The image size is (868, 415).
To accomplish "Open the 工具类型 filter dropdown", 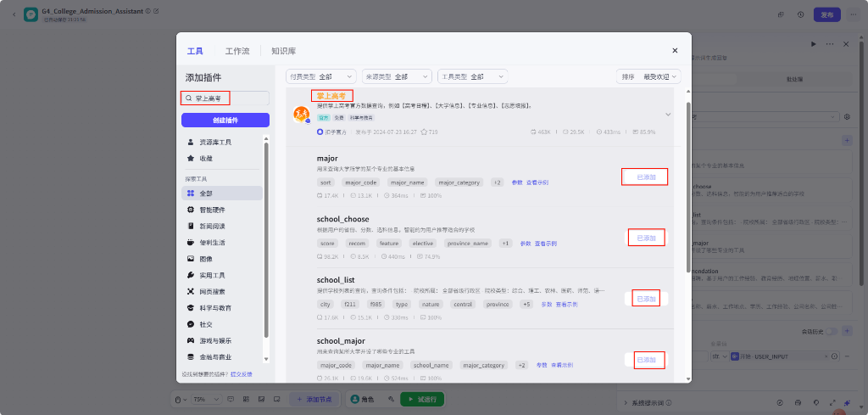I will click(x=473, y=76).
